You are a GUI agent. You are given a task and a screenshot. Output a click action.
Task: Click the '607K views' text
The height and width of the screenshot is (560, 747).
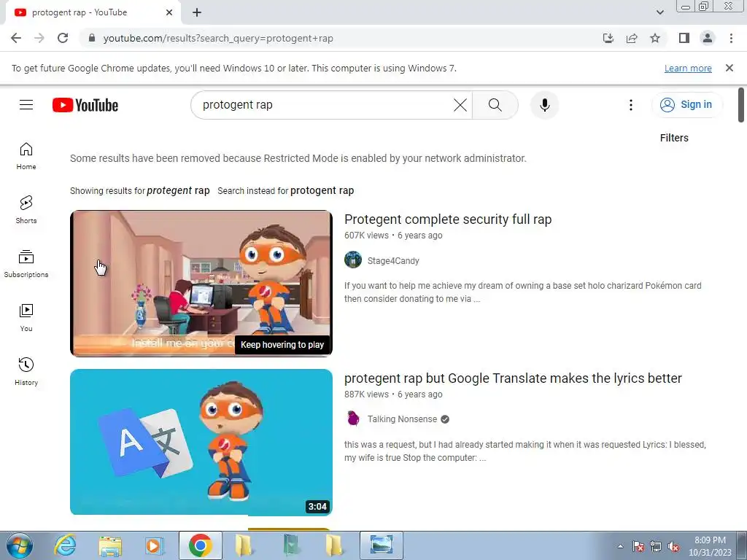366,236
